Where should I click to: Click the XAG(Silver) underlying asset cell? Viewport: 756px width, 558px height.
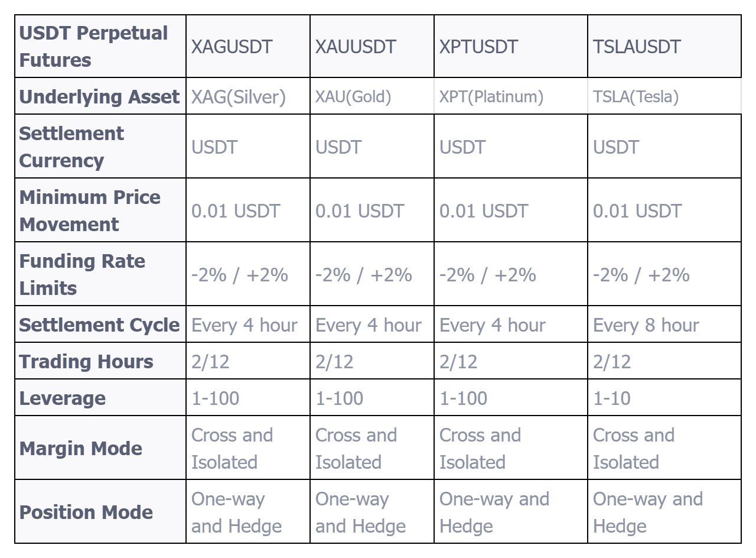(238, 96)
